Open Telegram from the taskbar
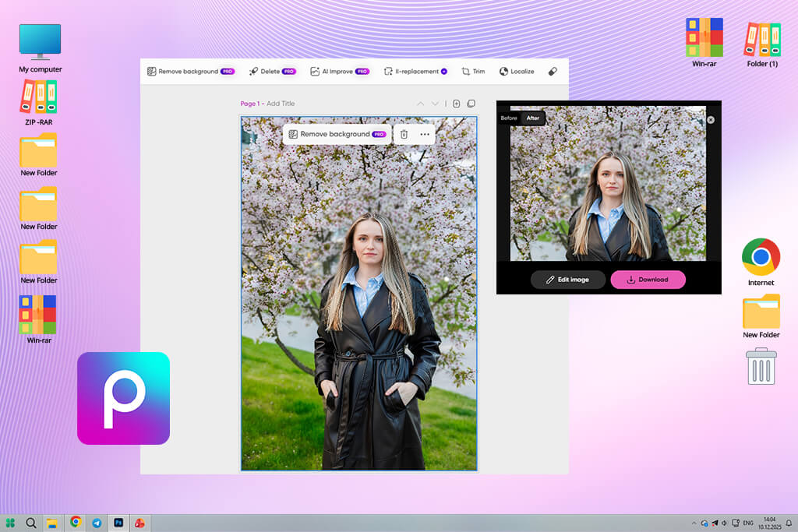 point(97,523)
